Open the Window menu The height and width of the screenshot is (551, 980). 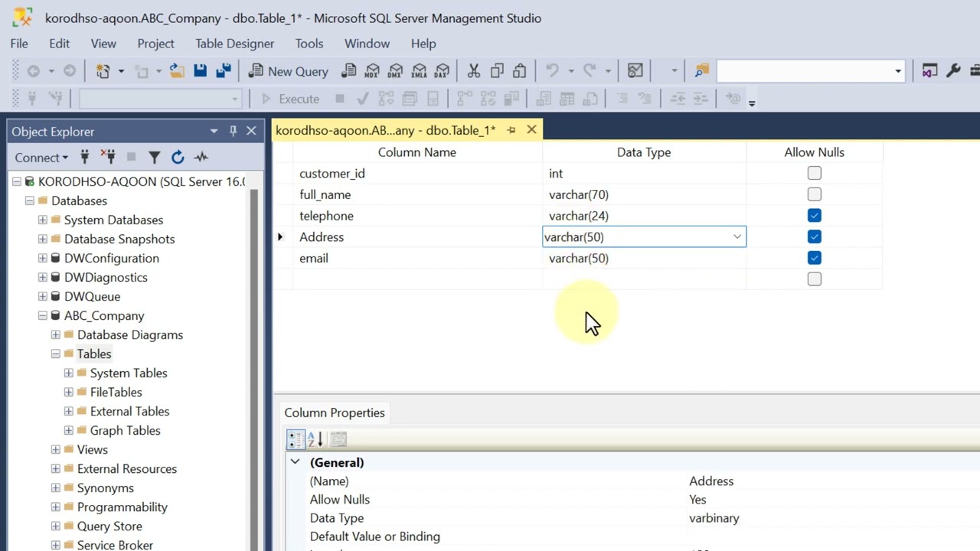click(367, 44)
